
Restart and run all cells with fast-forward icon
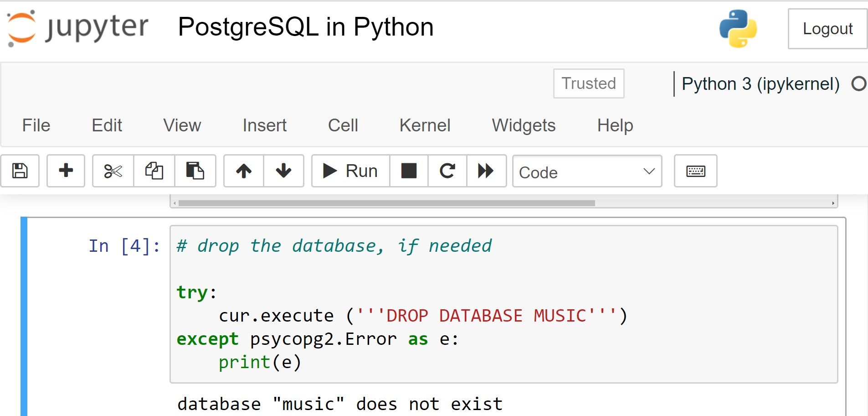click(486, 171)
